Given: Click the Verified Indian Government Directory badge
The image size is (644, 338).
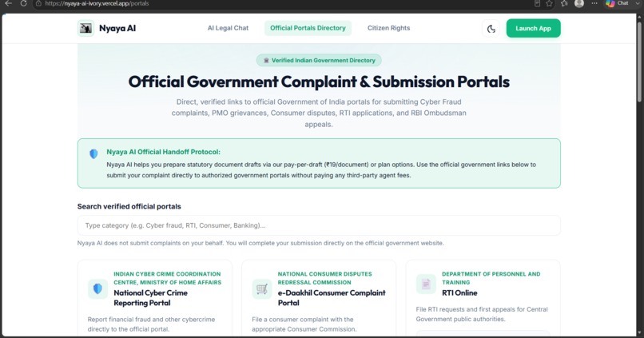Looking at the screenshot, I should (319, 61).
